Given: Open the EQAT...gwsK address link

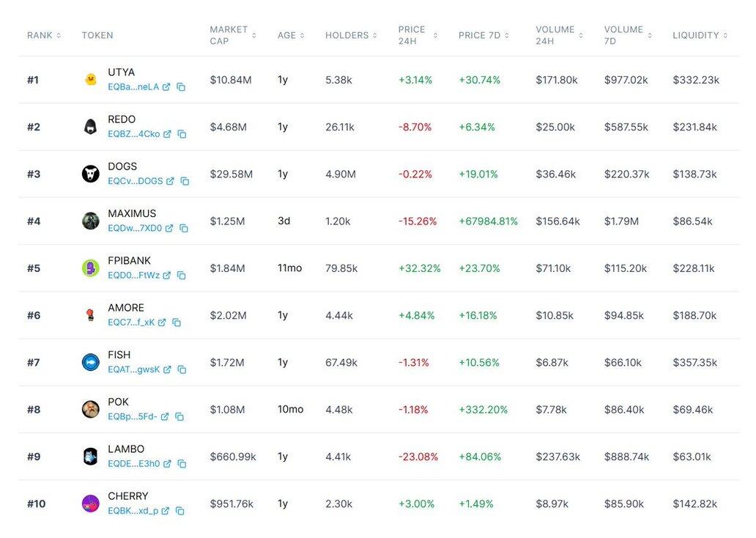Looking at the screenshot, I should (x=133, y=370).
